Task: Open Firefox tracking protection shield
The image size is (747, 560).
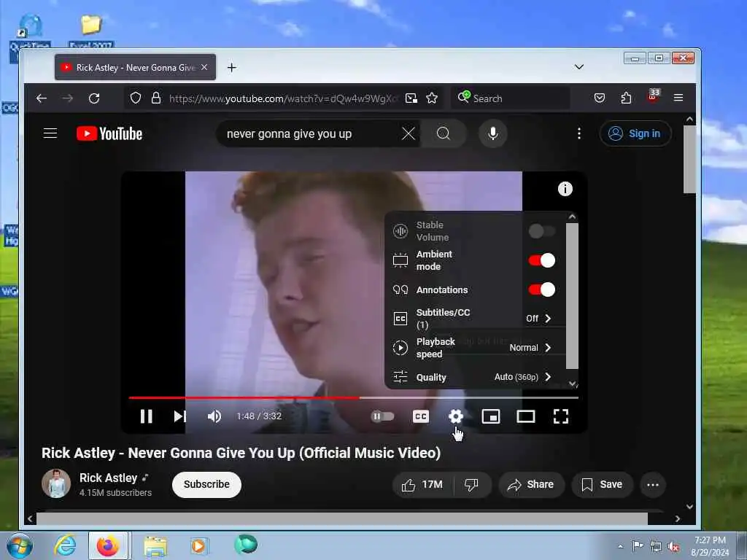Action: coord(136,98)
